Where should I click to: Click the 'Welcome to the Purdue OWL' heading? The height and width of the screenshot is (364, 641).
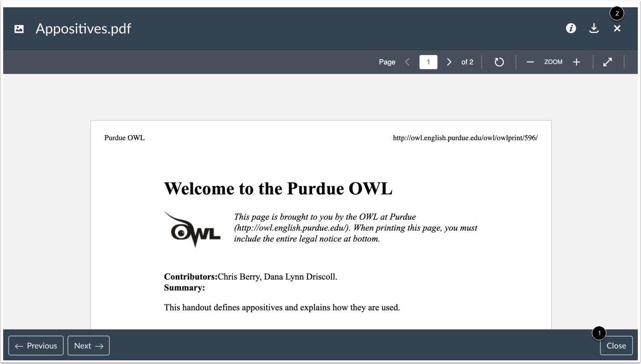click(278, 188)
